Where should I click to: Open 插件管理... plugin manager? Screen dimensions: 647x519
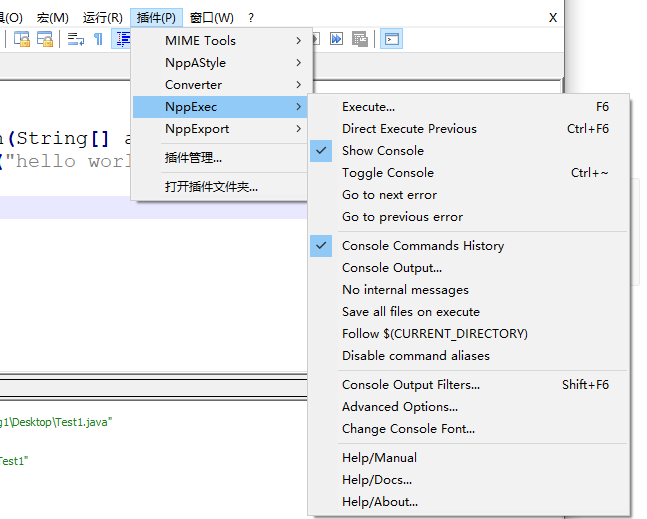click(x=193, y=157)
